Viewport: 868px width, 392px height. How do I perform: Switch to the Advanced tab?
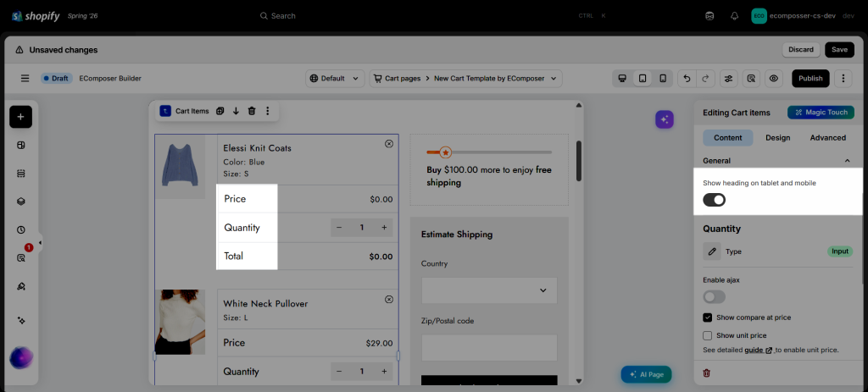827,138
